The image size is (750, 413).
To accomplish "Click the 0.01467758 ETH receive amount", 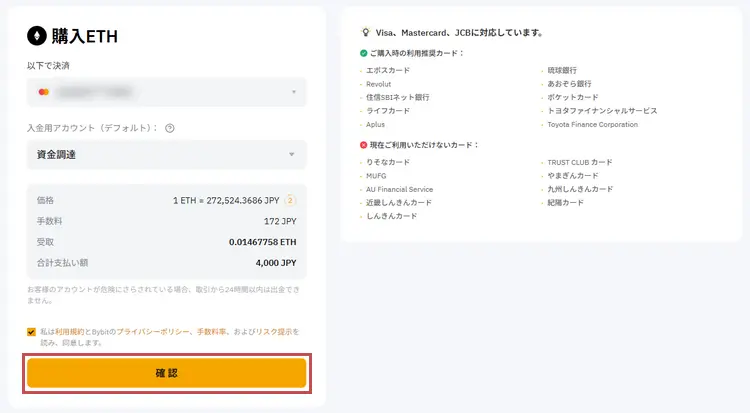I will (263, 242).
